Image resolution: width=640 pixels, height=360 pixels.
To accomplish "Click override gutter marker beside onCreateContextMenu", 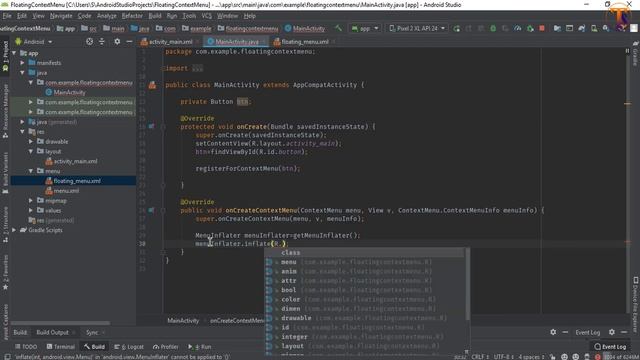I will click(151, 210).
